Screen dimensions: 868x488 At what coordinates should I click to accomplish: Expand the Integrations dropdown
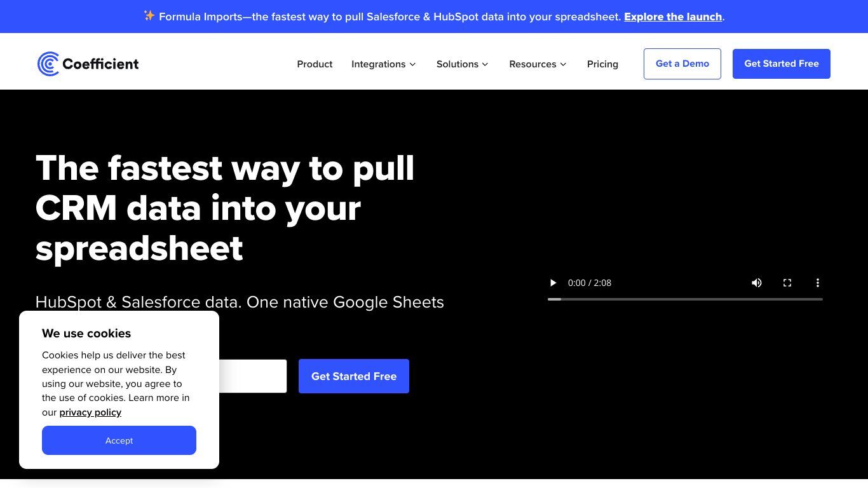384,64
